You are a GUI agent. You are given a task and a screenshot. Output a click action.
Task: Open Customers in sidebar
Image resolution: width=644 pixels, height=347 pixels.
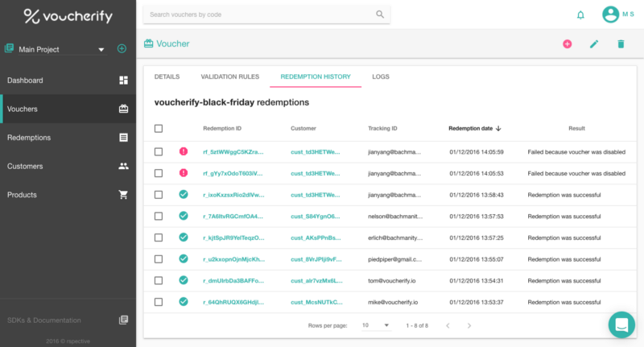point(68,167)
